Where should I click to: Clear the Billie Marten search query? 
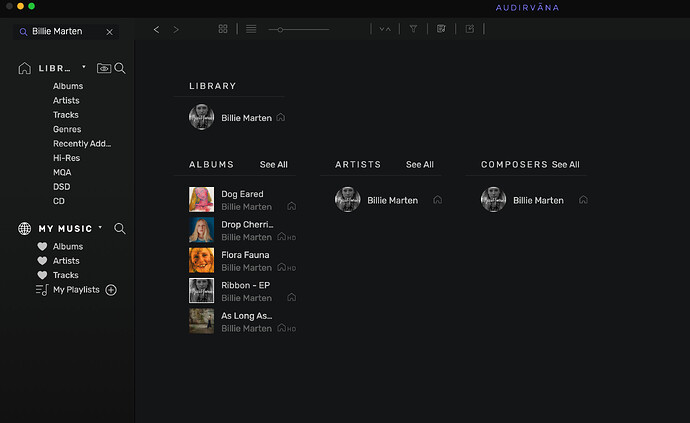click(110, 32)
